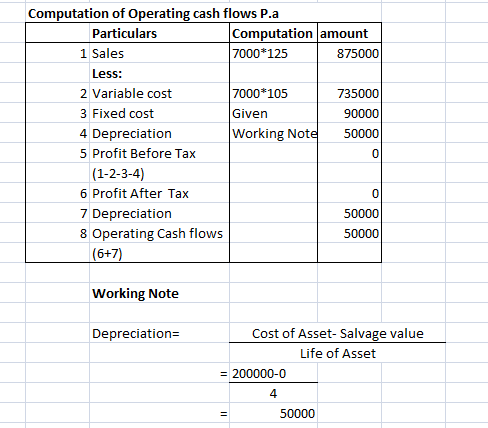The width and height of the screenshot is (488, 428).
Task: Click the row number 3 next to Fixed cost
Action: (83, 113)
